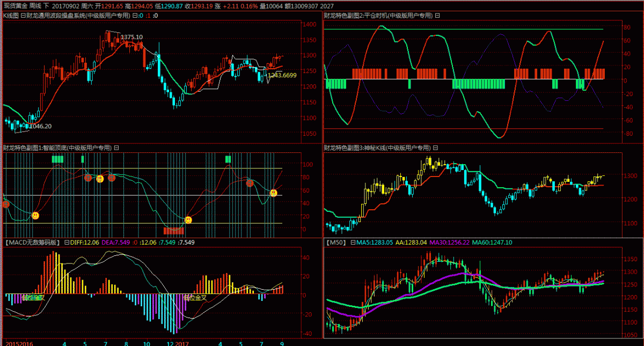Click the leftmost green top signal block in 智能顶底
Screen dimensions: 644x346
[x=57, y=159]
